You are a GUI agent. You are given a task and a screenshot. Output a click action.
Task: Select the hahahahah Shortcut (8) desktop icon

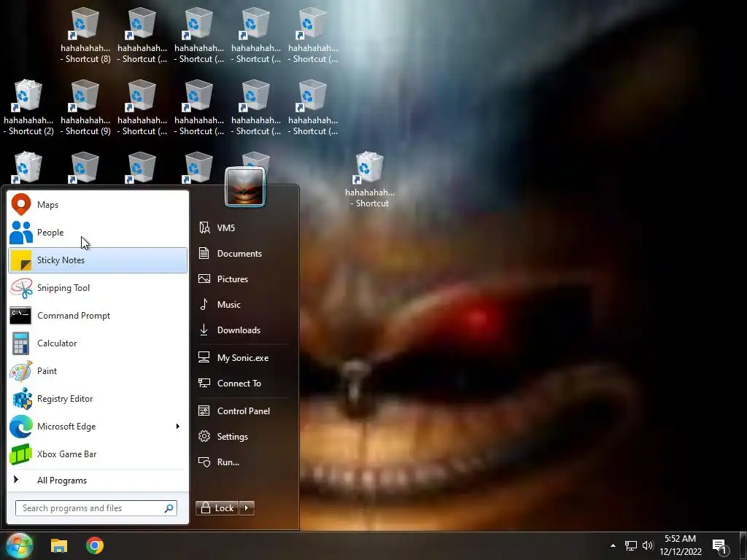tap(85, 36)
